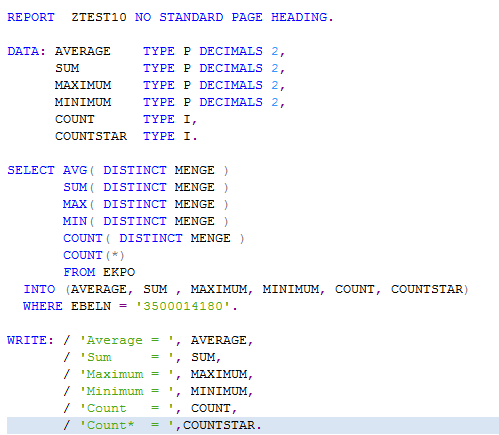Click the REPORT keyword on line one
This screenshot has width=499, height=435.
pyautogui.click(x=31, y=17)
